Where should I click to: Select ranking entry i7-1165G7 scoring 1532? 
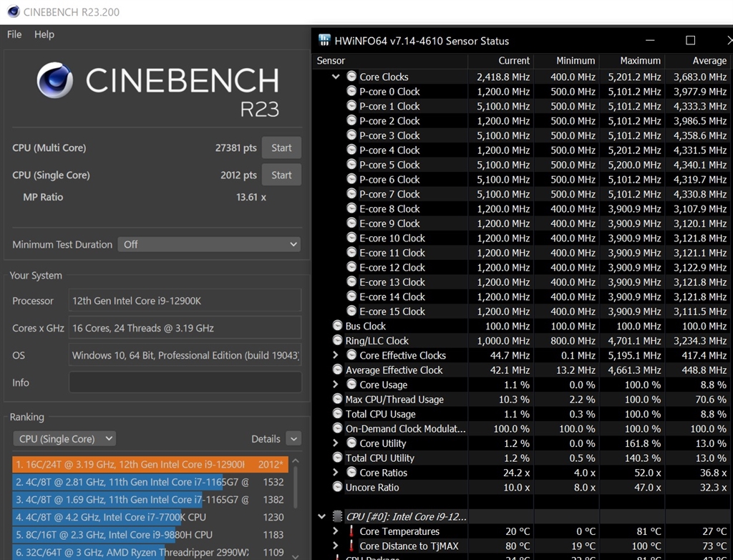coord(150,482)
